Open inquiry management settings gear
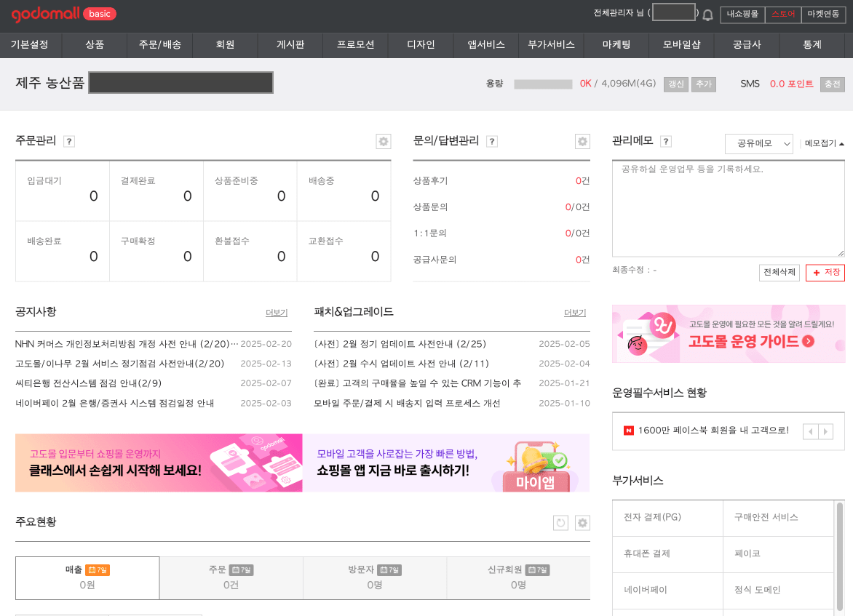 pyautogui.click(x=582, y=141)
